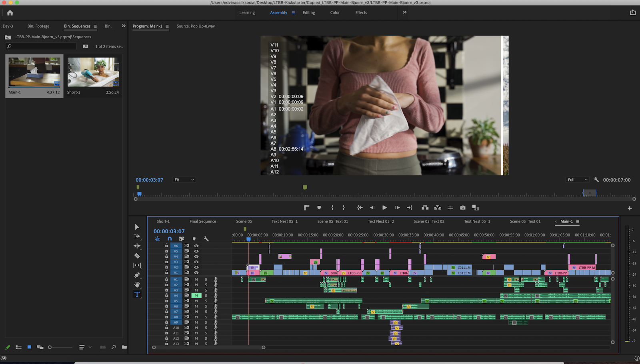Click the Export Frame camera icon
This screenshot has width=640, height=364.
click(x=463, y=208)
